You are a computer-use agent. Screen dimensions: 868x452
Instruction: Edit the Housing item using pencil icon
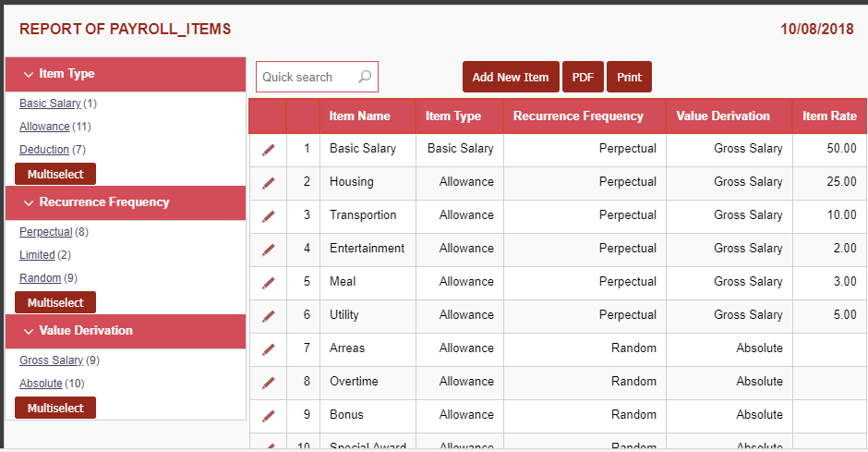coord(268,183)
